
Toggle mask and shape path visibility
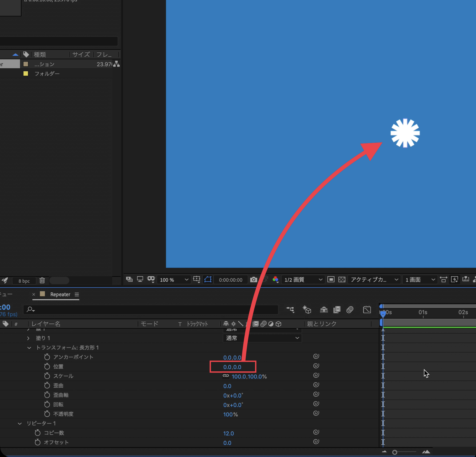208,279
